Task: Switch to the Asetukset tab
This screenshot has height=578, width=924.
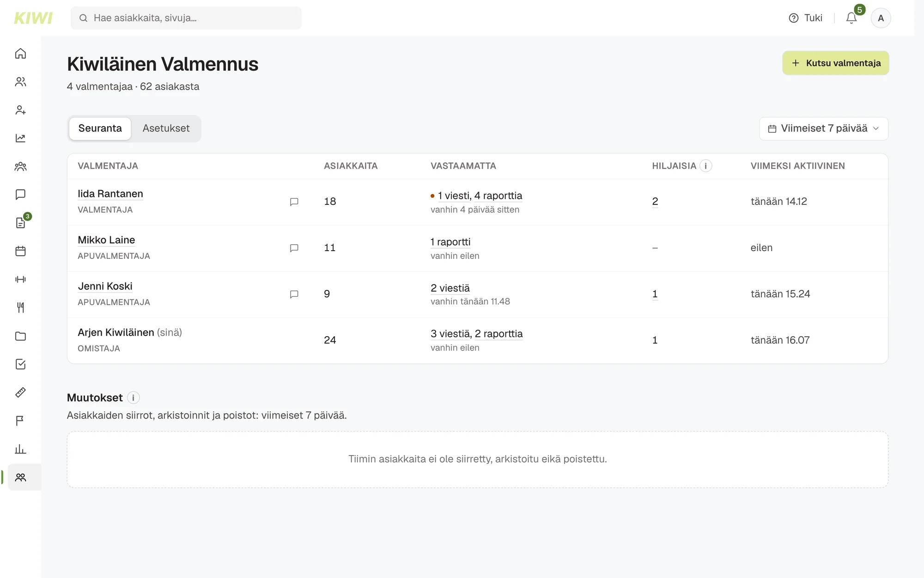Action: pos(166,129)
